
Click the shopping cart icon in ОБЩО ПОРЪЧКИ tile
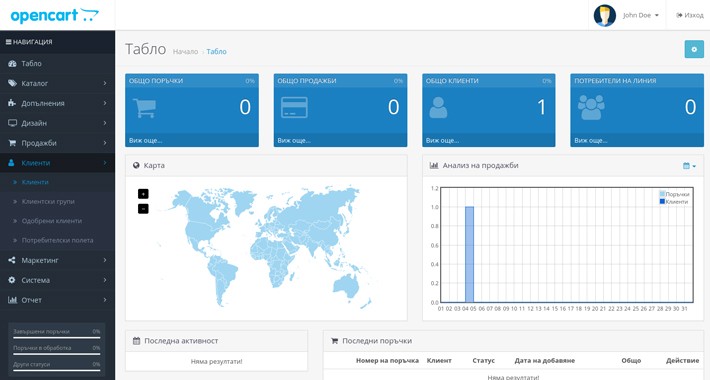[x=145, y=108]
